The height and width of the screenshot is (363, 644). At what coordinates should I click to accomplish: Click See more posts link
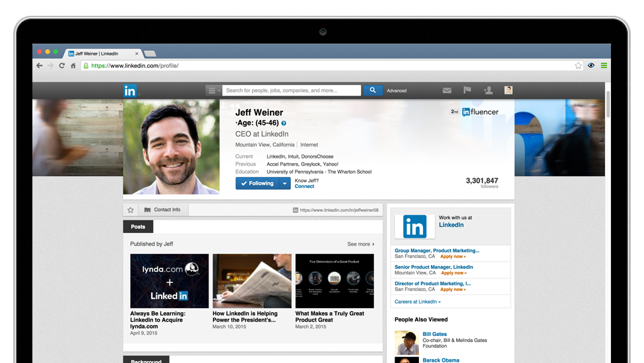click(x=361, y=244)
